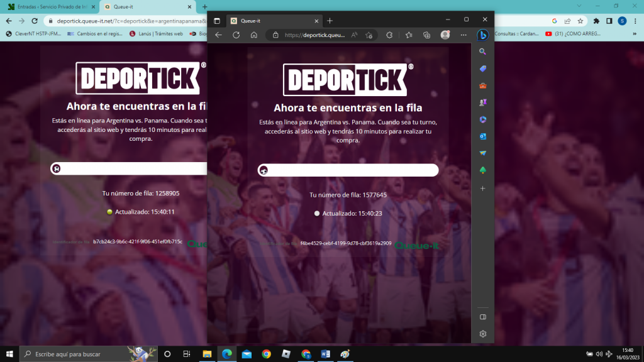This screenshot has height=362, width=644.
Task: Go back in the Chrome window
Action: 9,21
